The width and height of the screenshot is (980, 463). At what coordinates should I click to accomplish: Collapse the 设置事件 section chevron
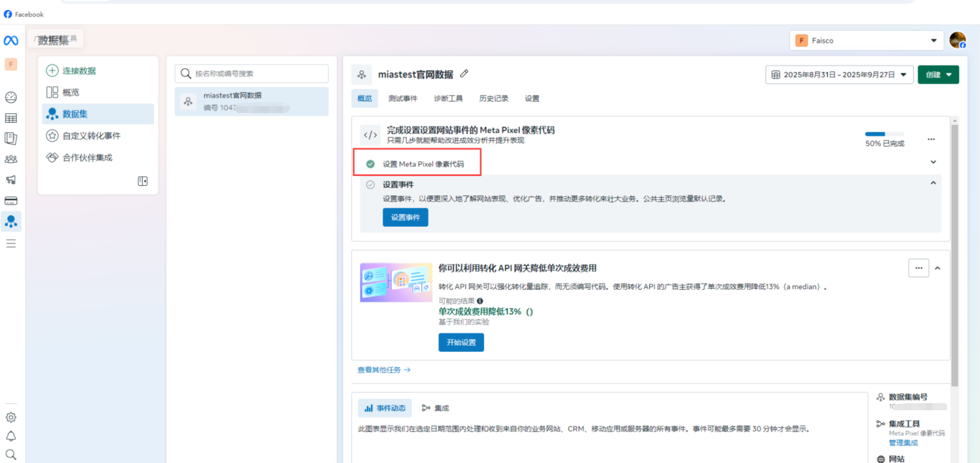coord(933,183)
